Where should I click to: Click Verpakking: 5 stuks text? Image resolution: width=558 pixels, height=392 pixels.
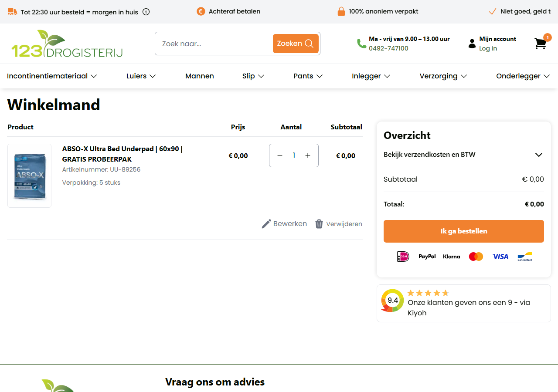click(91, 182)
